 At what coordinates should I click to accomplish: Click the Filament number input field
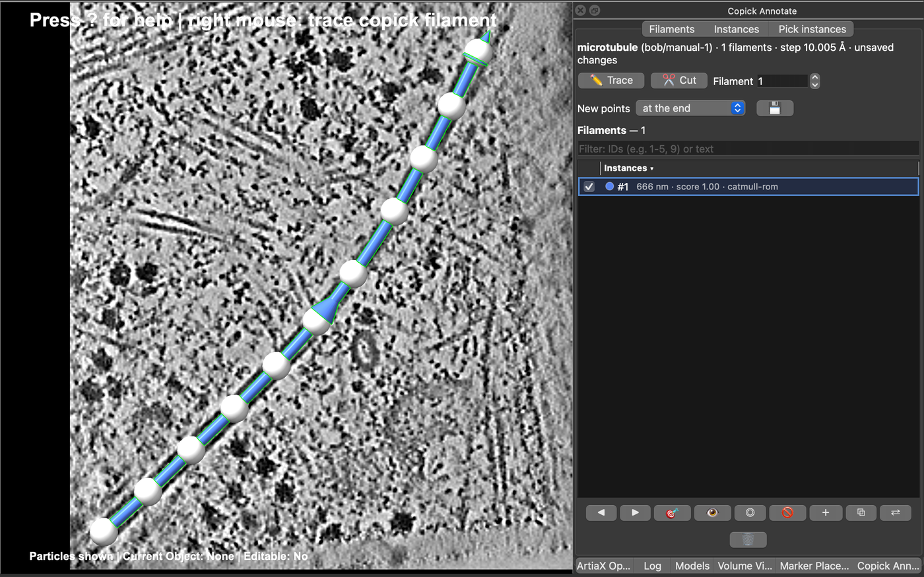click(x=782, y=81)
